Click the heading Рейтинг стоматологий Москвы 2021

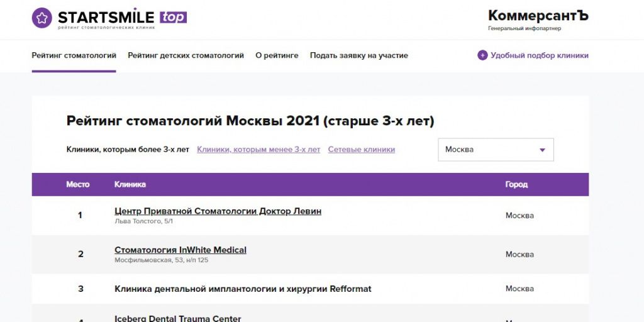coord(250,121)
